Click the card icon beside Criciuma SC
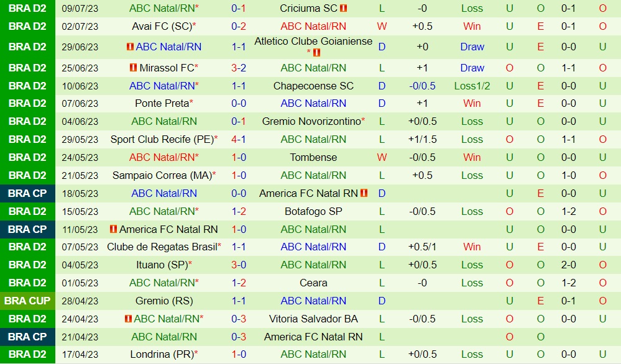The width and height of the screenshot is (621, 364). click(344, 9)
